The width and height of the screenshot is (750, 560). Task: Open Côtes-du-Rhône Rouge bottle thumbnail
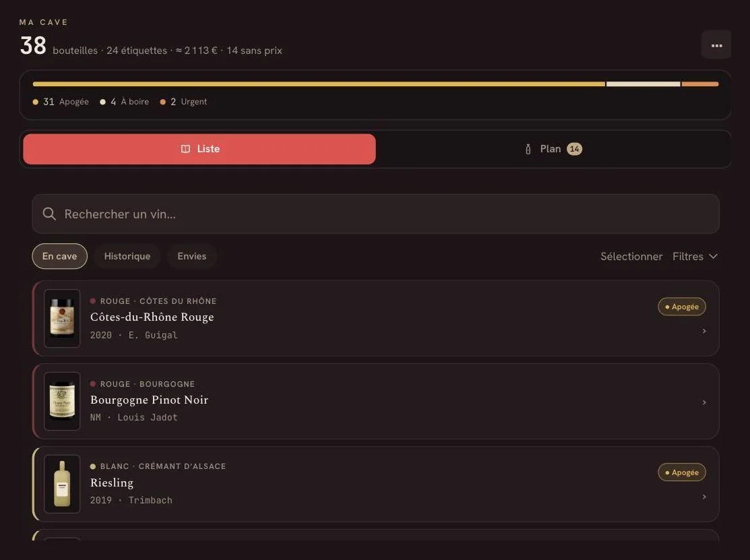[62, 318]
